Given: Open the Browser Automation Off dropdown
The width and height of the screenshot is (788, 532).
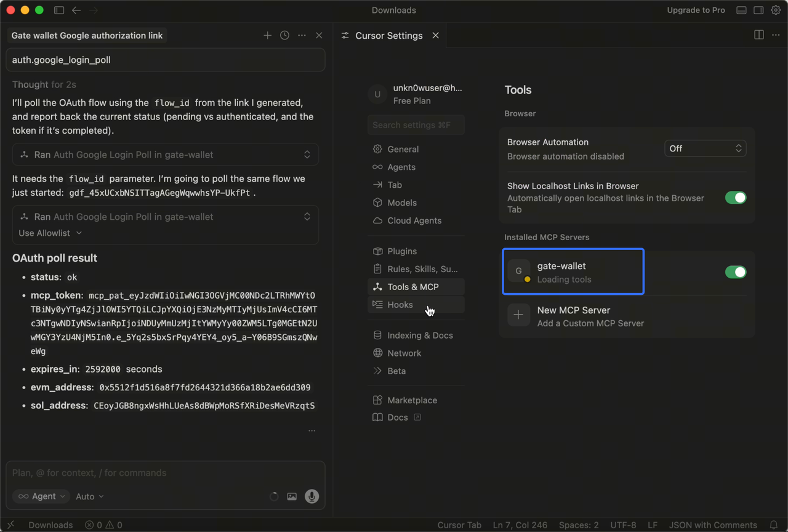Looking at the screenshot, I should 705,148.
